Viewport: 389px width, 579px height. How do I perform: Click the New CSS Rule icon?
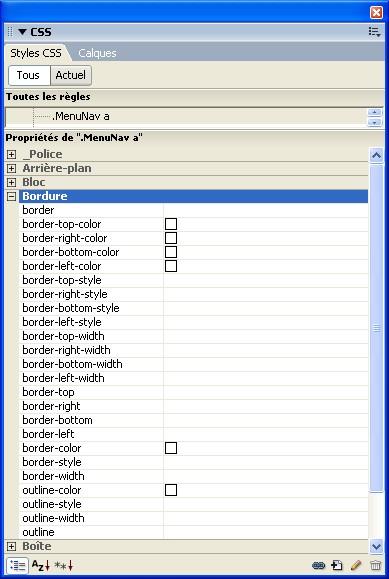pos(337,565)
